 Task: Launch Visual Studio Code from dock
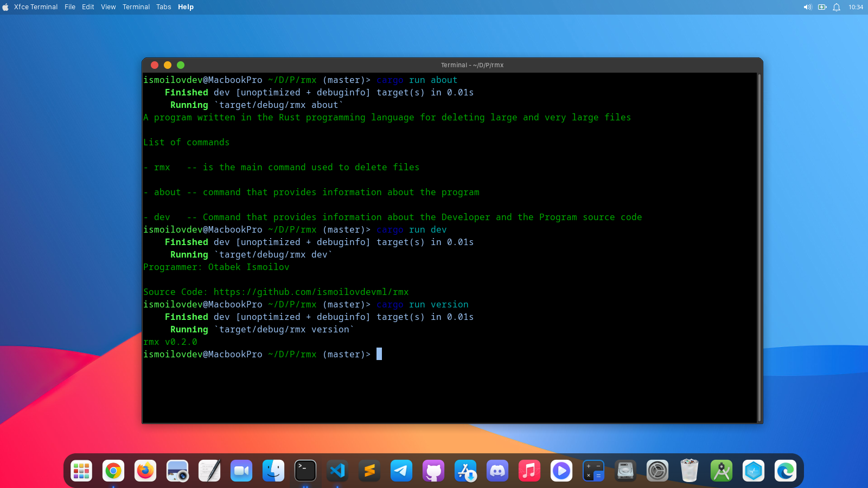[x=337, y=471]
